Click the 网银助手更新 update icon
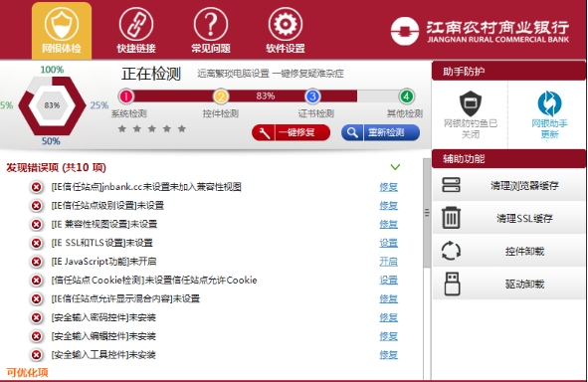The height and width of the screenshot is (382, 588). pyautogui.click(x=549, y=103)
